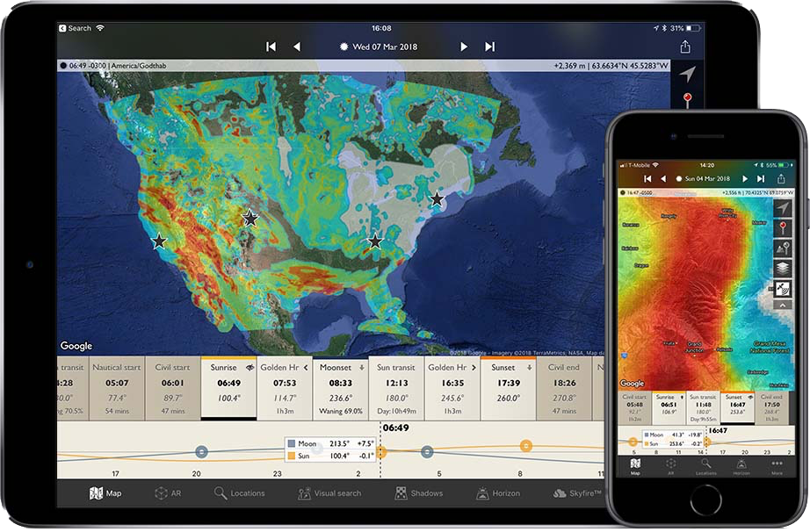Tap the iPad share icon

click(x=685, y=47)
